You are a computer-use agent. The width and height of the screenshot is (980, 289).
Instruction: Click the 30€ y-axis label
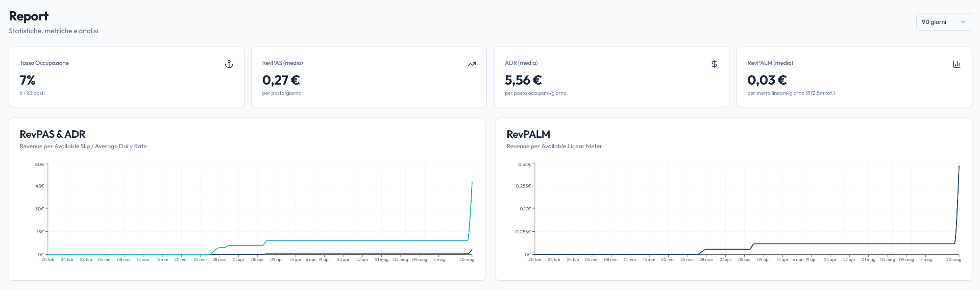[39, 209]
